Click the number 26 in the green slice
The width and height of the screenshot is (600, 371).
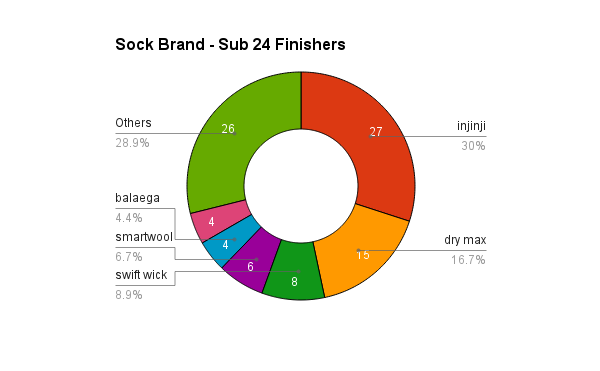(228, 129)
